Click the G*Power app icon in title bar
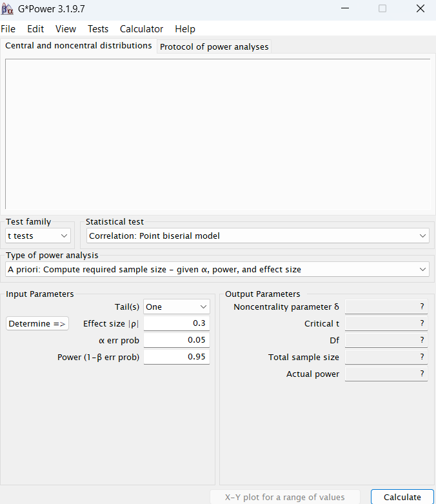This screenshot has width=436, height=504. click(x=7, y=9)
